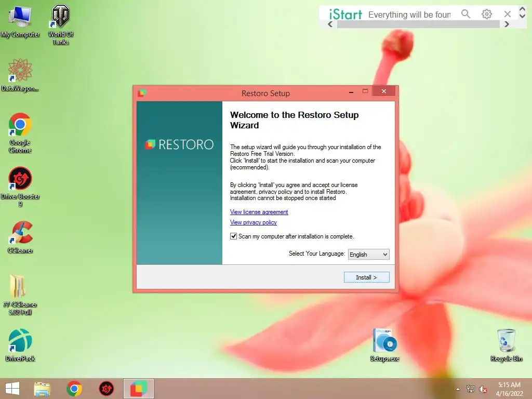Click iStart horizontal scrollbar track
The width and height of the screenshot is (532, 399).
(x=418, y=24)
